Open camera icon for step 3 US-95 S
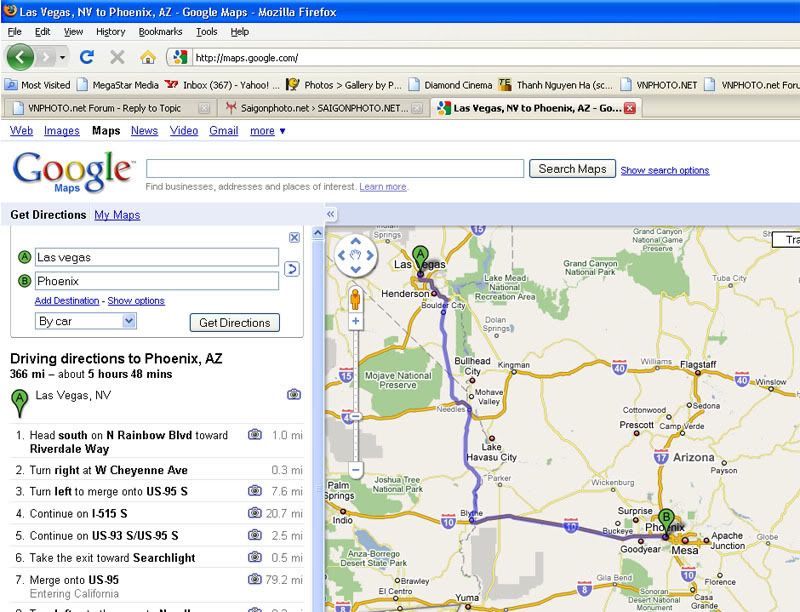Screen dimensions: 800x612 pyautogui.click(x=255, y=491)
